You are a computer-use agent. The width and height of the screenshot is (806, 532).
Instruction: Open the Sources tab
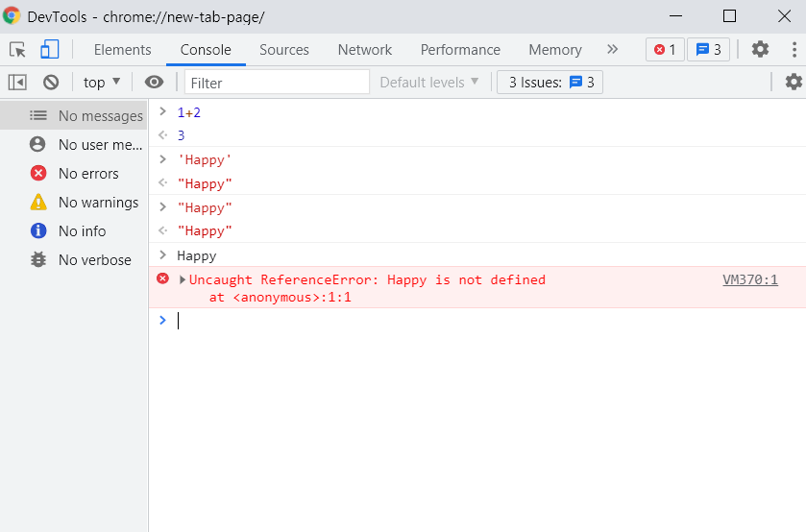click(x=284, y=50)
